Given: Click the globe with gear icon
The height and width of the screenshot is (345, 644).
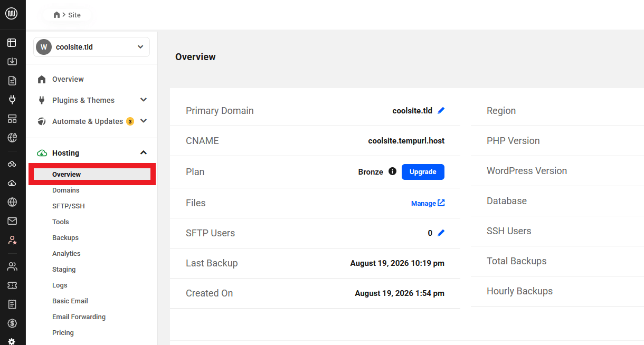Looking at the screenshot, I should coord(12,138).
